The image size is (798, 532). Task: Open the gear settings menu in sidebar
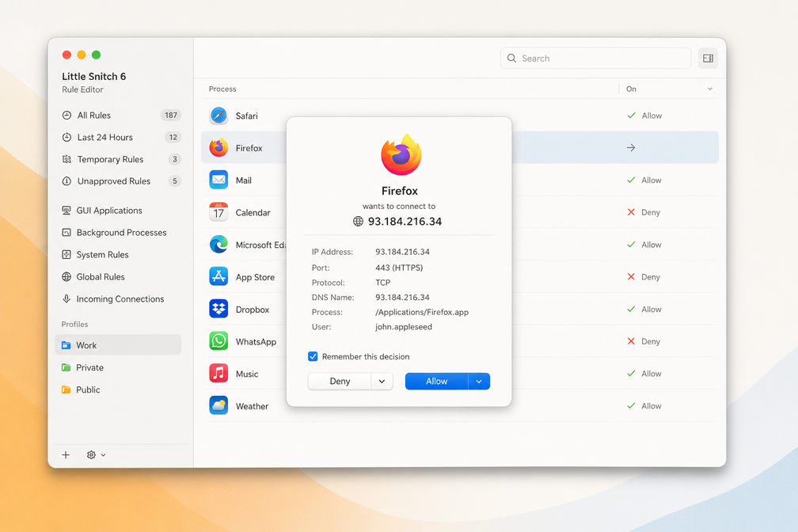96,455
